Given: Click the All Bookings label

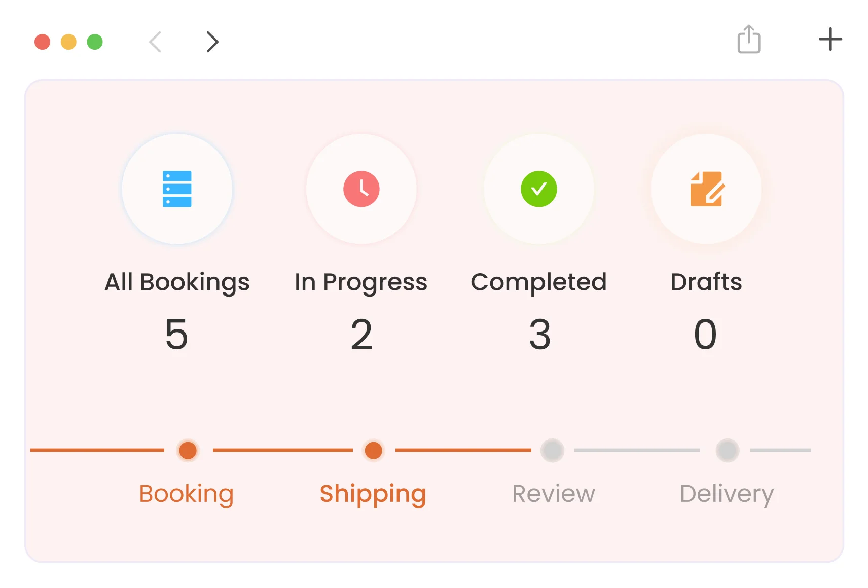Looking at the screenshot, I should coord(177,282).
